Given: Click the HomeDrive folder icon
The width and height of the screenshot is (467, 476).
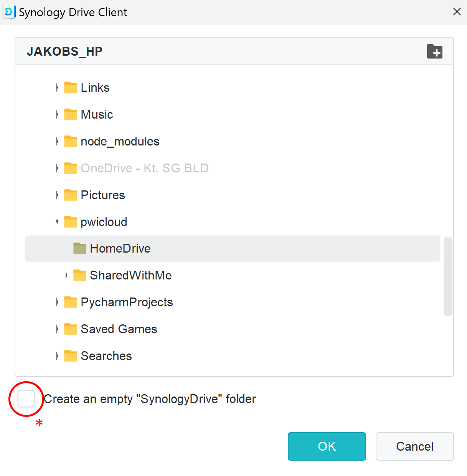Looking at the screenshot, I should click(x=80, y=248).
